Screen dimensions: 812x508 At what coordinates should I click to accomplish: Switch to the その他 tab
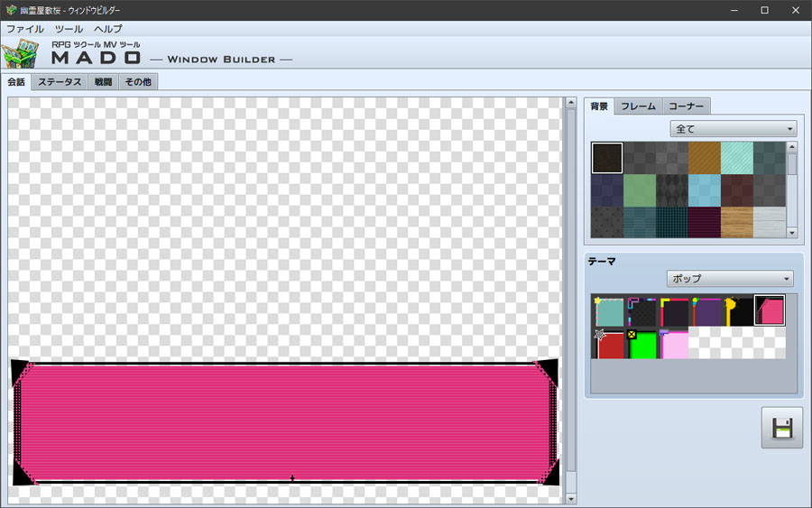coord(138,82)
